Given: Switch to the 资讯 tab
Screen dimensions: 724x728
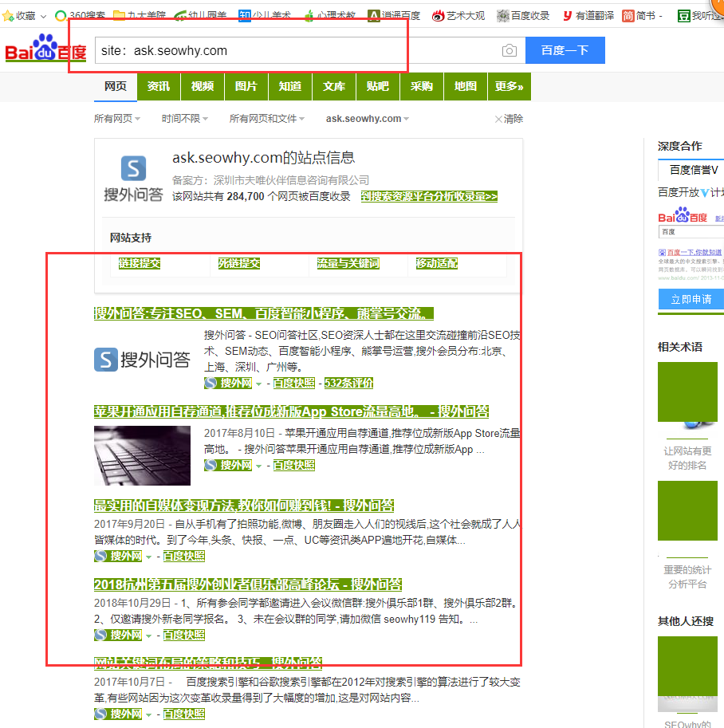Looking at the screenshot, I should [159, 87].
